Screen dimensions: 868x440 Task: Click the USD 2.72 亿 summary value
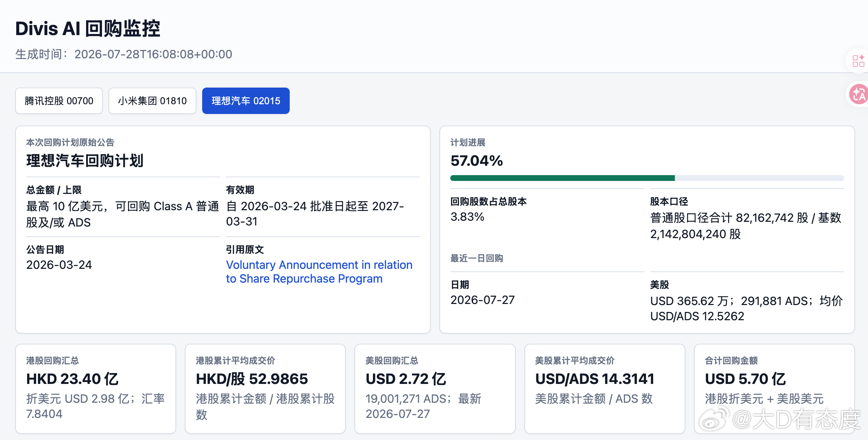click(406, 379)
